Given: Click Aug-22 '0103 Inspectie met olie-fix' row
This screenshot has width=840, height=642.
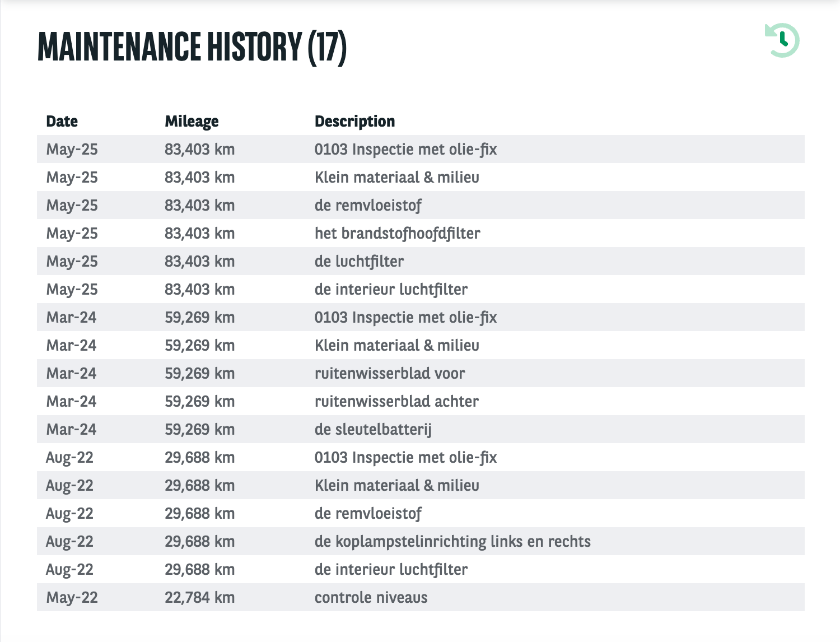Looking at the screenshot, I should click(x=421, y=457).
